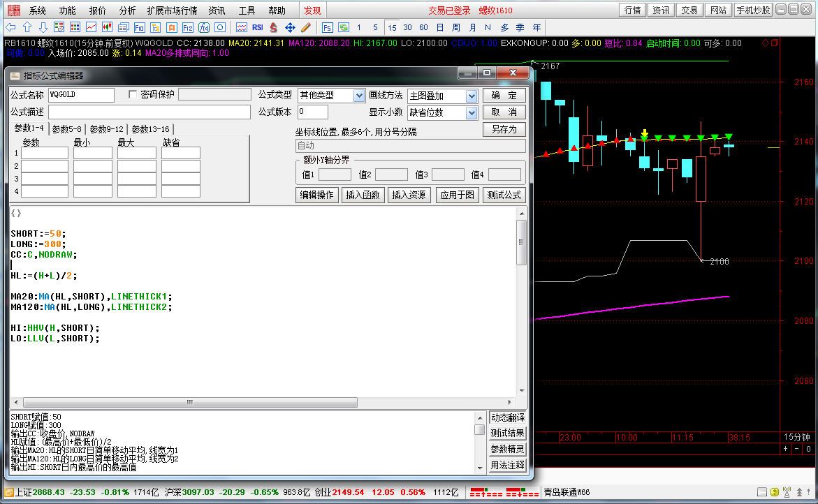818x504 pixels.
Task: Click the 编辑操作 button
Action: coord(316,195)
